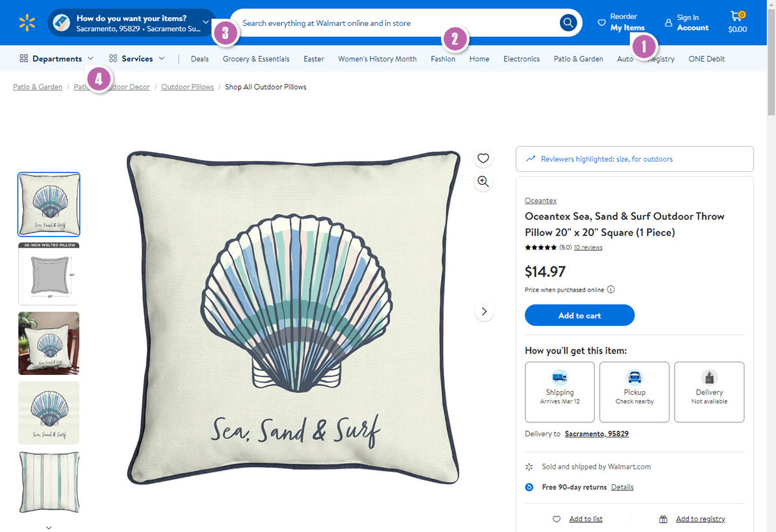Expand the Services menu
Image resolution: width=776 pixels, height=532 pixels.
(136, 59)
